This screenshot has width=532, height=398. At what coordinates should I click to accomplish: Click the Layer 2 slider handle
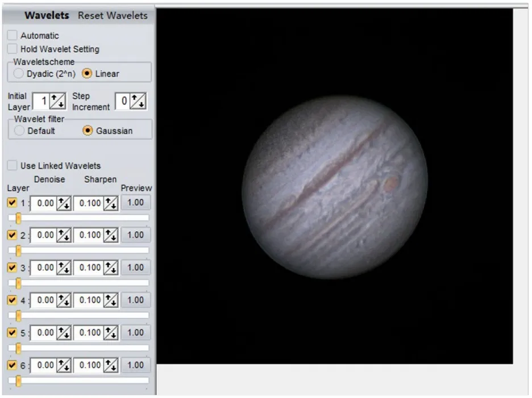pyautogui.click(x=18, y=251)
